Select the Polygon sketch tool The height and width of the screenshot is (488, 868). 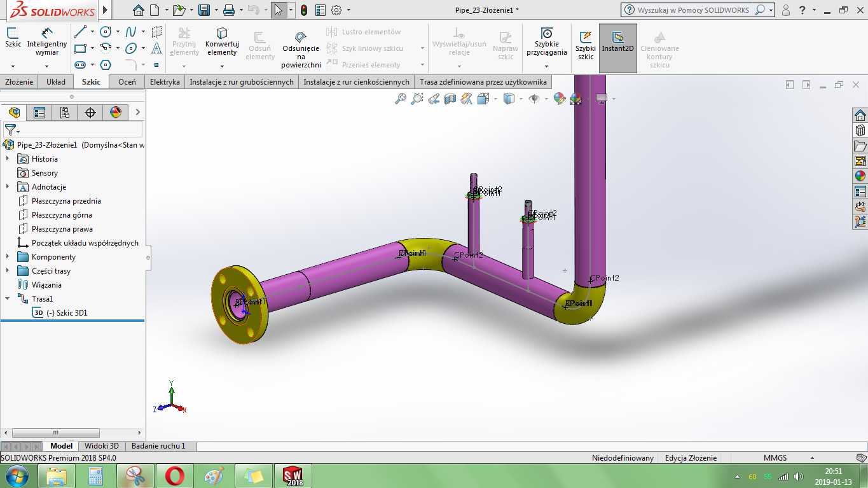pyautogui.click(x=106, y=64)
